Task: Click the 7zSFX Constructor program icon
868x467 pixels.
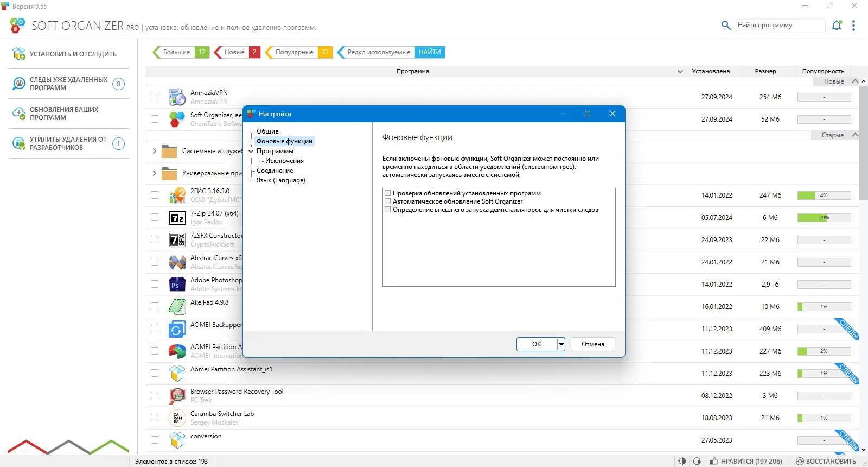Action: [x=177, y=240]
